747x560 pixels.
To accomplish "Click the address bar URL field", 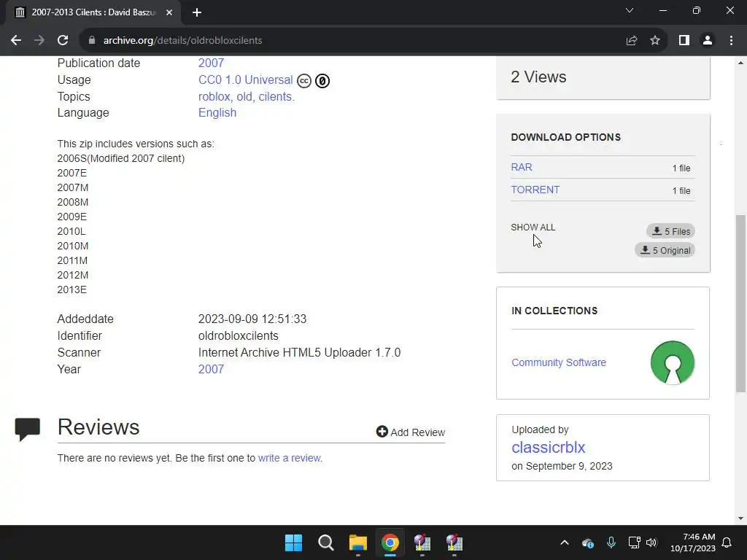I will coord(352,41).
